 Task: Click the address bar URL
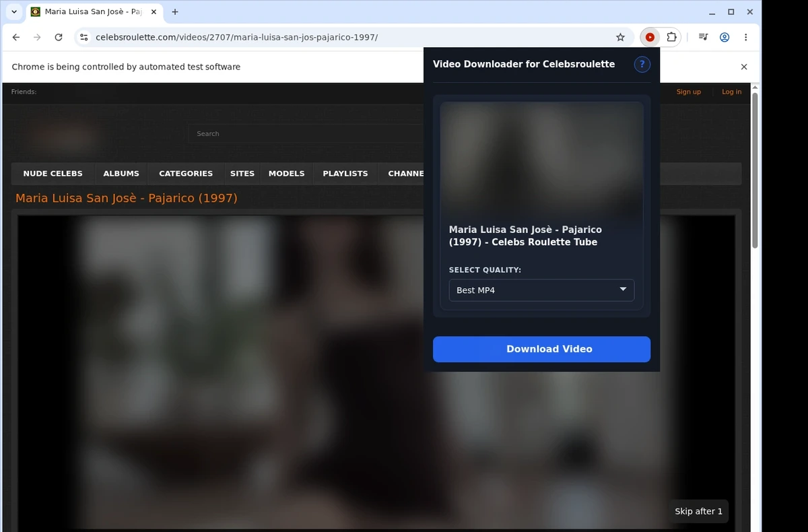[x=237, y=37]
